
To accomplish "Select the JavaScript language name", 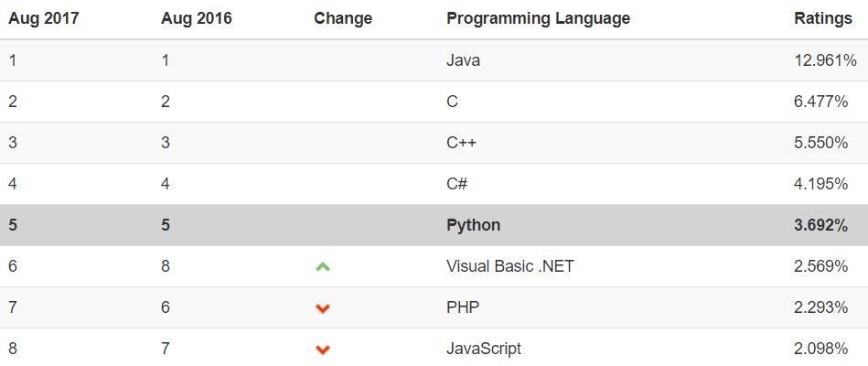I will point(484,349).
